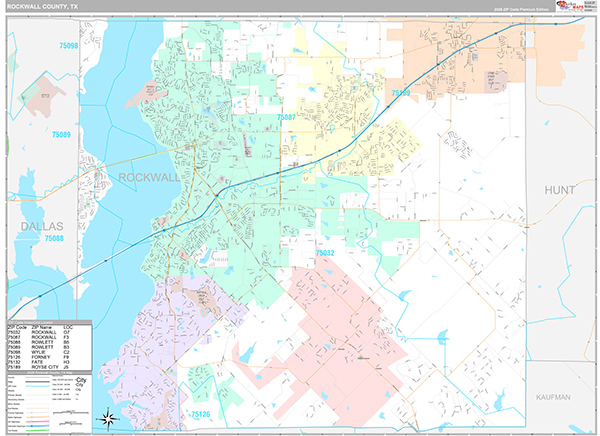
Task: Select the 75032 ZIP code map label
Action: coord(325,253)
